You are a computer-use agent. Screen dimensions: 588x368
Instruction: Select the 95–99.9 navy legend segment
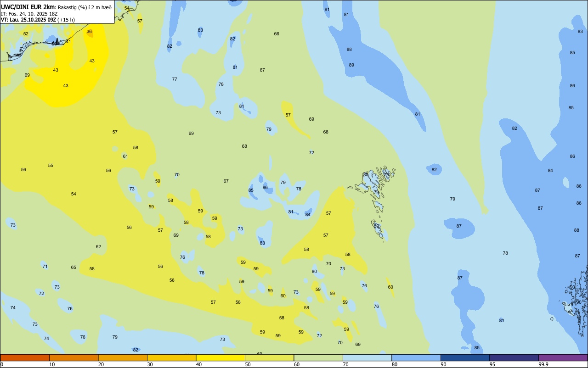point(514,357)
